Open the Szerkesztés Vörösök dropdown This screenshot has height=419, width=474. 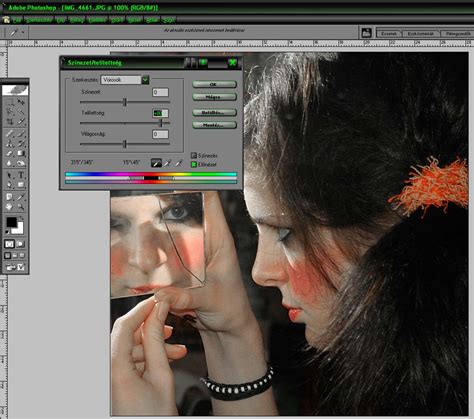[124, 80]
